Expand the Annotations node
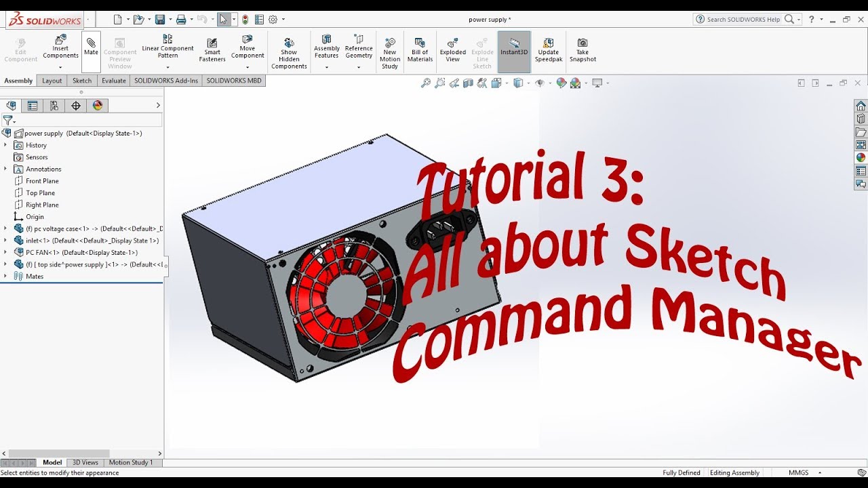 (x=5, y=169)
